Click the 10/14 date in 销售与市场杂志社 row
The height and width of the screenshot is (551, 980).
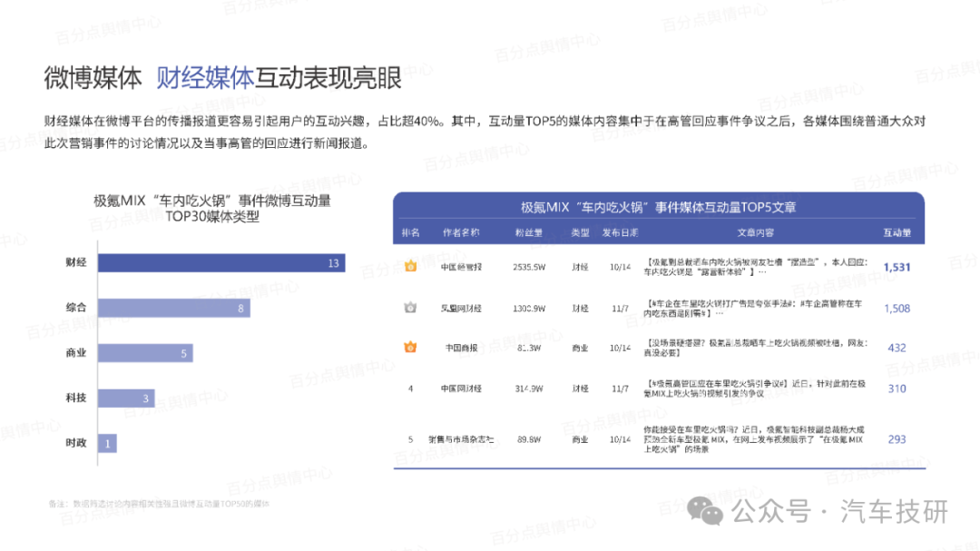620,439
